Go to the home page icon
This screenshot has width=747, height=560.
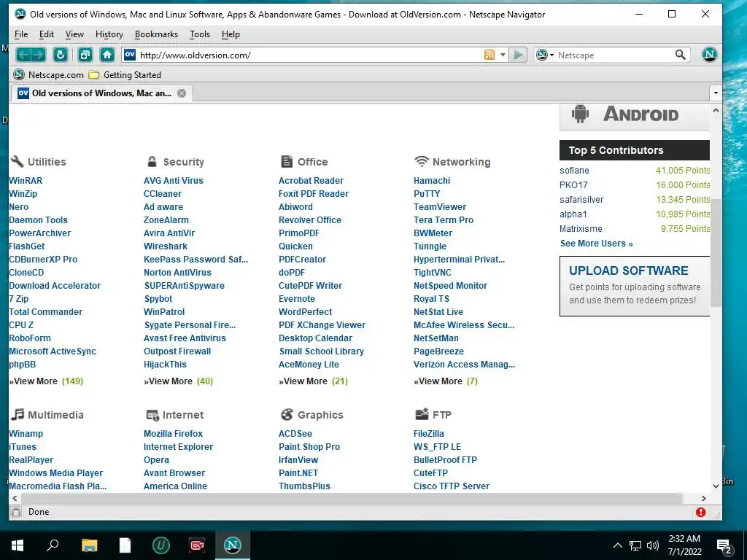pyautogui.click(x=107, y=55)
